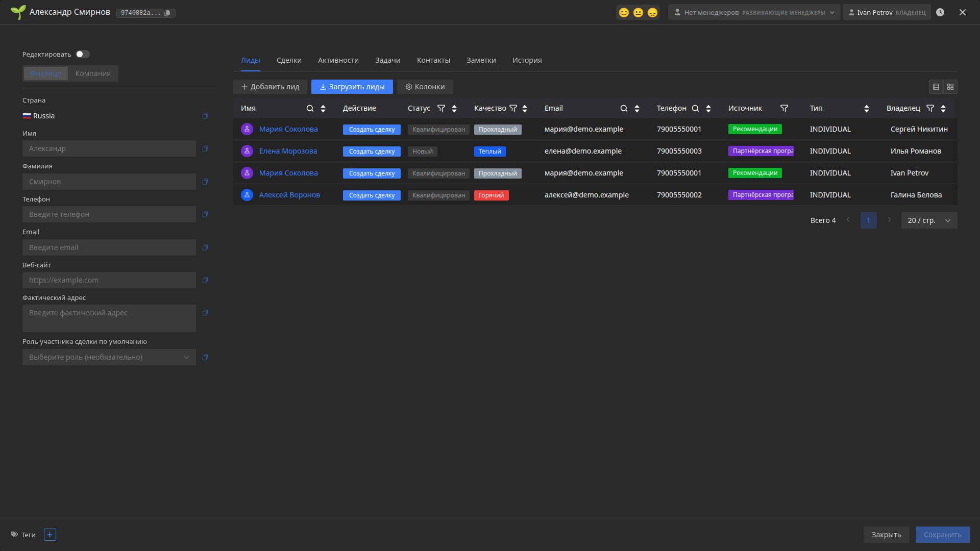This screenshot has width=980, height=551.
Task: Switch to the Сделки tab
Action: tap(289, 60)
